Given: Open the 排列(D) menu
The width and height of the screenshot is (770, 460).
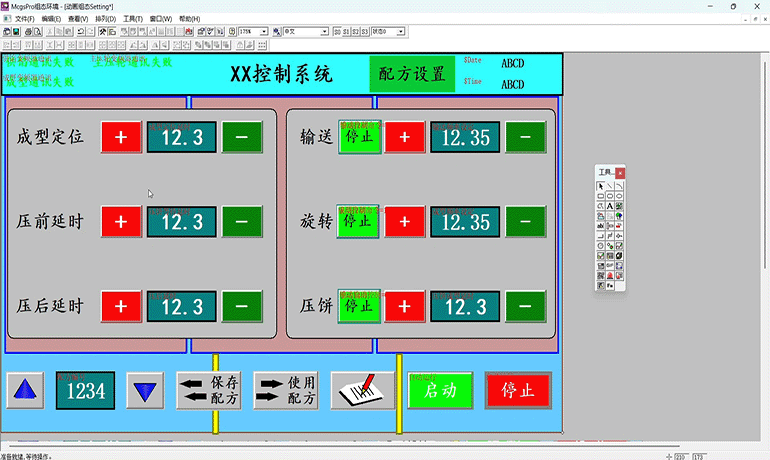Looking at the screenshot, I should pyautogui.click(x=105, y=19).
